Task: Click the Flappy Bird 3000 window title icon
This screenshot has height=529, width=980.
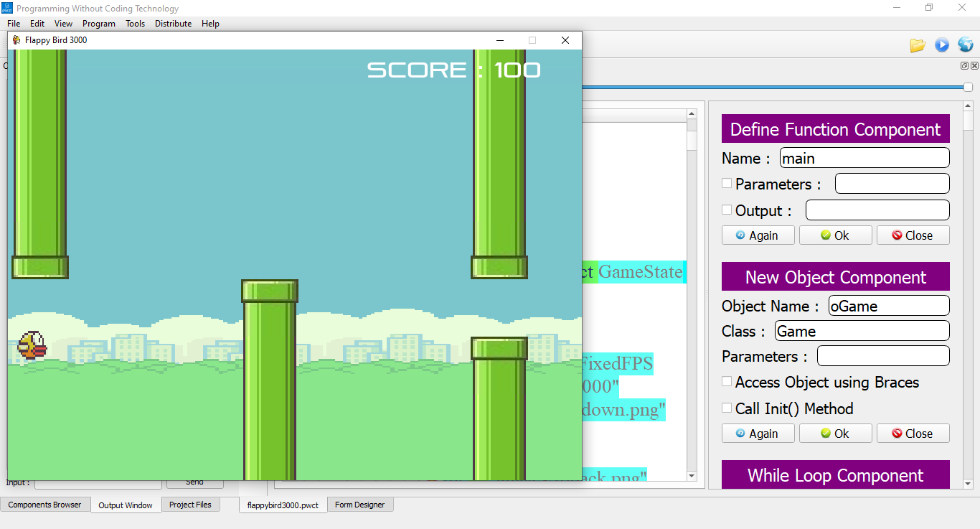Action: click(17, 40)
